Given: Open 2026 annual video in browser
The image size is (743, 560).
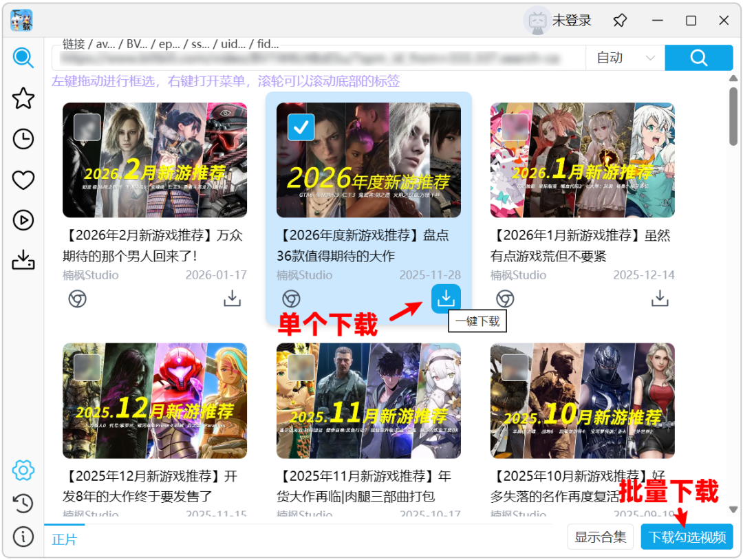Looking at the screenshot, I should (x=291, y=299).
